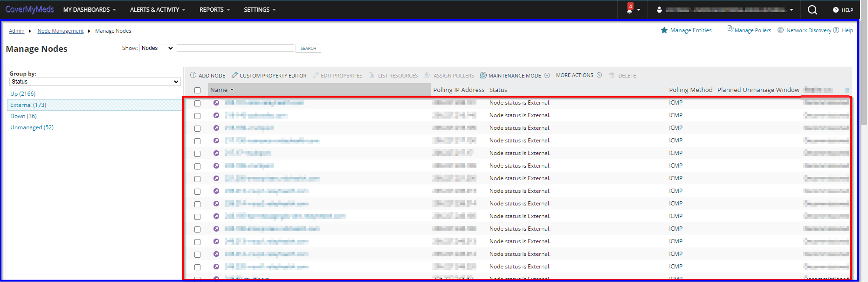
Task: Click the ADD NODE plus button
Action: point(207,75)
